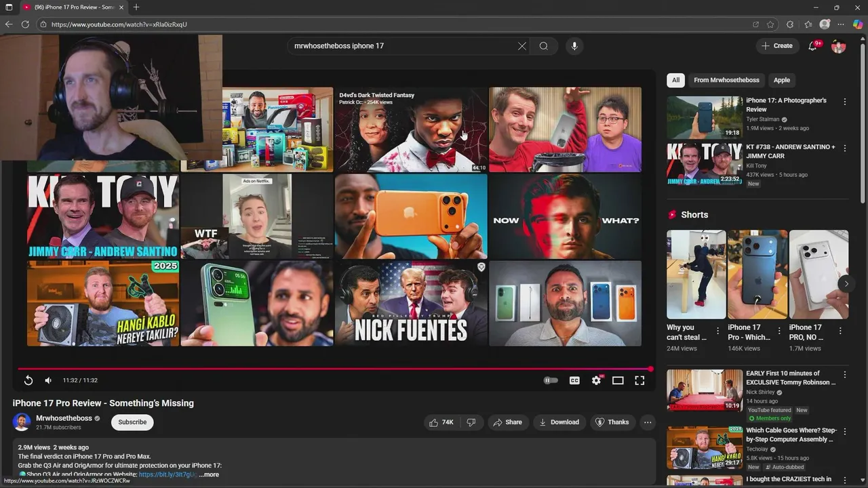Select the All filter chip
This screenshot has width=868, height=488.
tap(675, 80)
